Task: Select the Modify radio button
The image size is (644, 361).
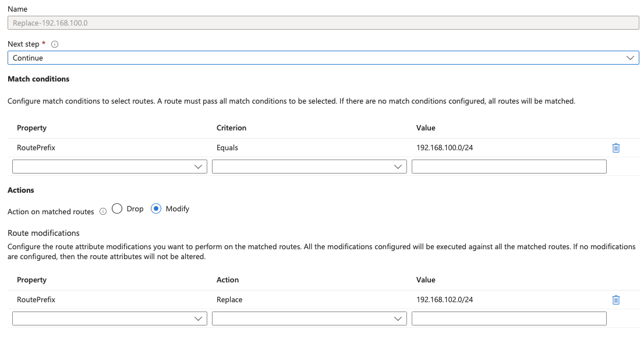Action: point(156,208)
